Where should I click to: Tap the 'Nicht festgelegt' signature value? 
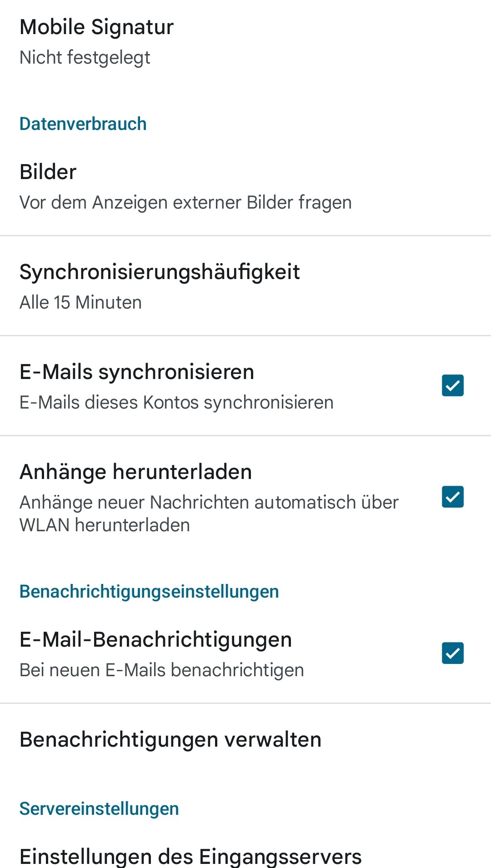point(85,58)
